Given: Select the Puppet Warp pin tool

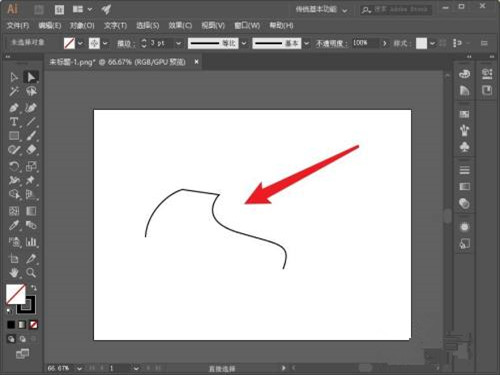Looking at the screenshot, I should (31, 180).
